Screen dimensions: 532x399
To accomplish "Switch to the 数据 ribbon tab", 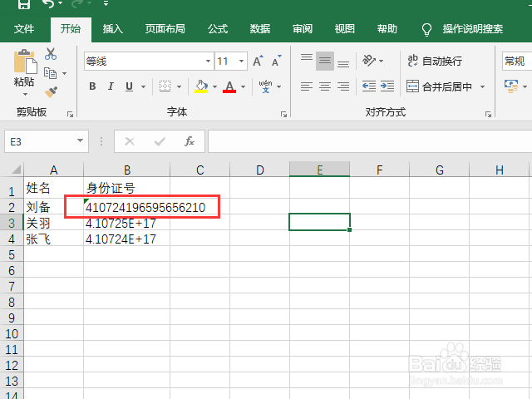I will pos(260,29).
